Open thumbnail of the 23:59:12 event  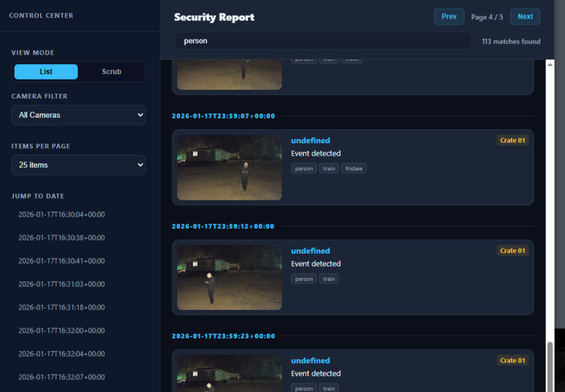(230, 277)
